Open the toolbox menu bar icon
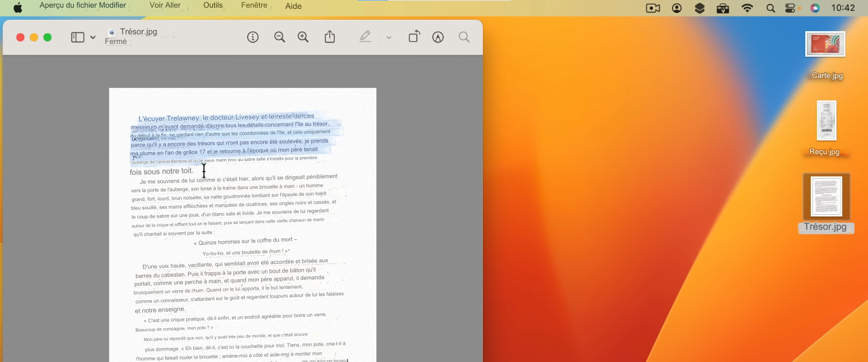 [x=722, y=8]
